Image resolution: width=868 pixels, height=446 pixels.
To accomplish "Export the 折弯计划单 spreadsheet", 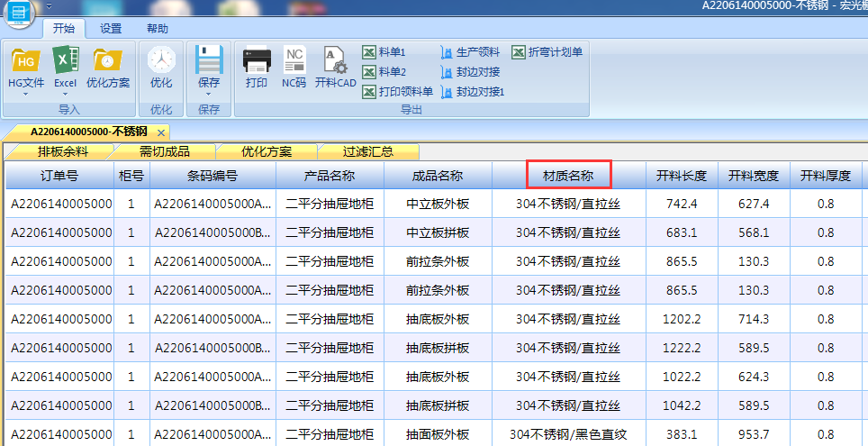I will click(547, 52).
